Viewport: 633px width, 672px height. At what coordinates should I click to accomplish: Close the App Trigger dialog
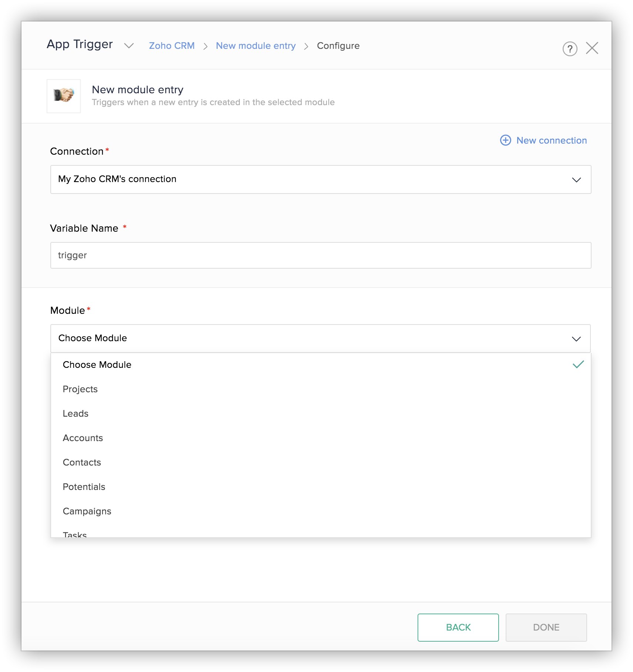coord(592,48)
